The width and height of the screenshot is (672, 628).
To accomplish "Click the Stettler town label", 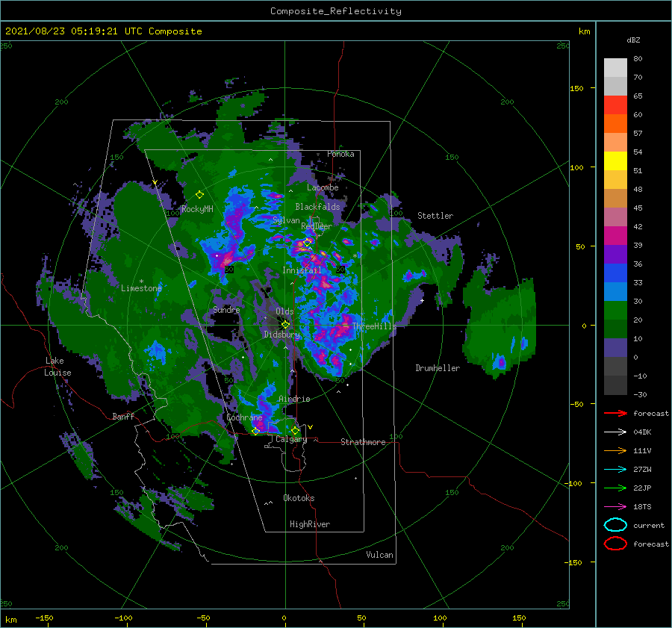I will coord(435,216).
